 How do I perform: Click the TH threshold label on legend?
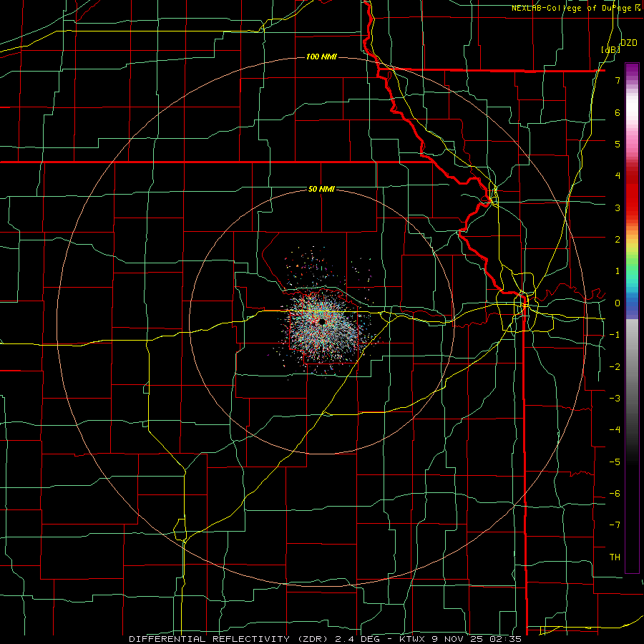click(x=615, y=557)
